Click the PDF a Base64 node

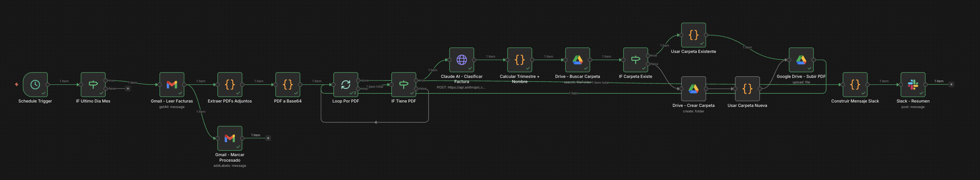288,84
